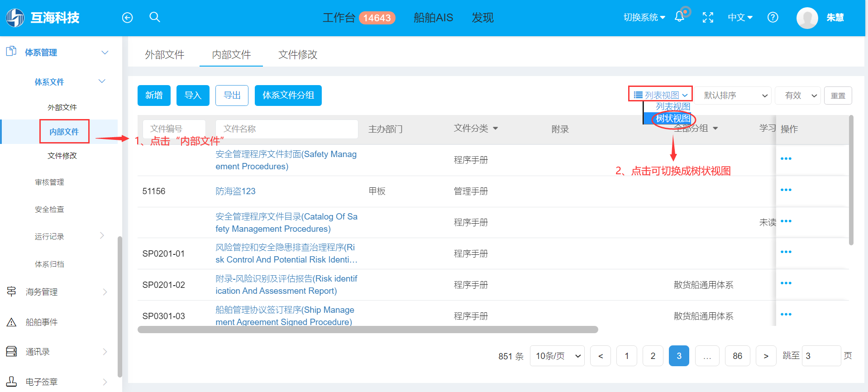Open more actions for 安全管理程序文件目录 row
The height and width of the screenshot is (392, 868).
pos(786,221)
